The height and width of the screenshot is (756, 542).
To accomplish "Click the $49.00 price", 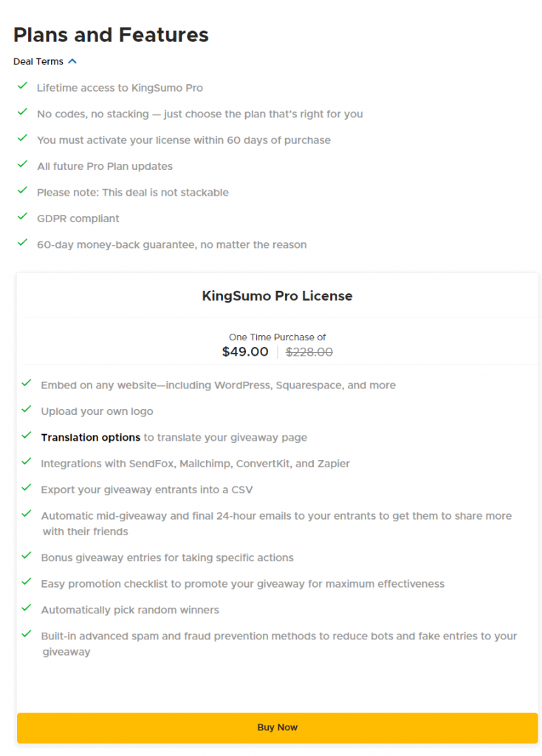I will [245, 352].
